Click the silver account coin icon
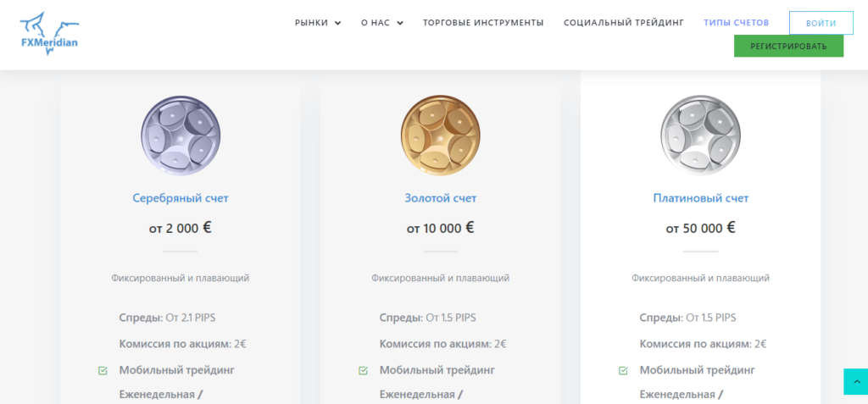Image resolution: width=868 pixels, height=404 pixels. [180, 136]
